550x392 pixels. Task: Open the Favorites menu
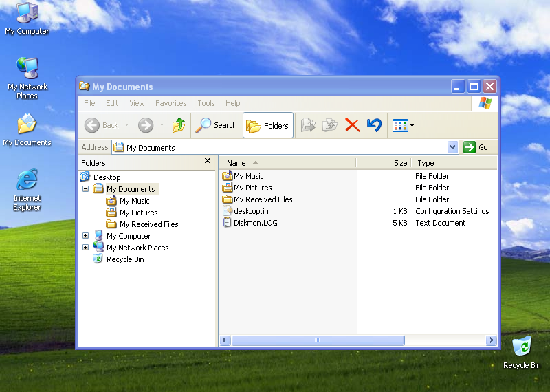pos(170,103)
